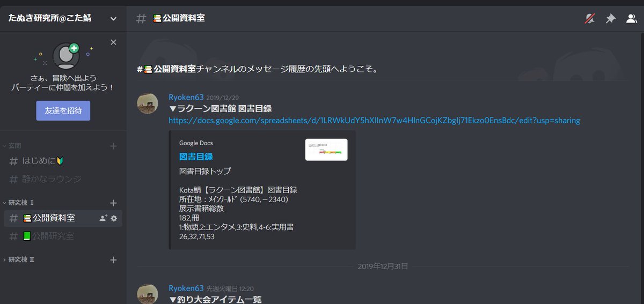Open the 図書目録 embed title link
Viewport: 644px width, 304px height.
[x=196, y=157]
